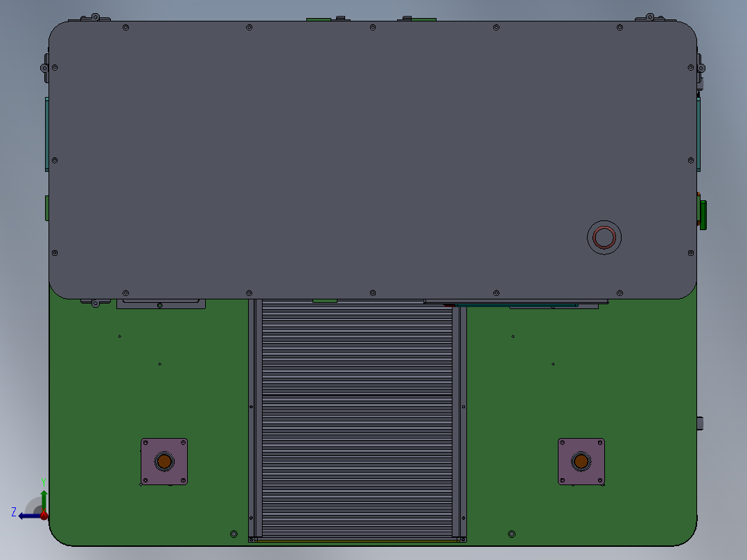Select the left square flange with brown center
The image size is (747, 560).
click(x=164, y=462)
